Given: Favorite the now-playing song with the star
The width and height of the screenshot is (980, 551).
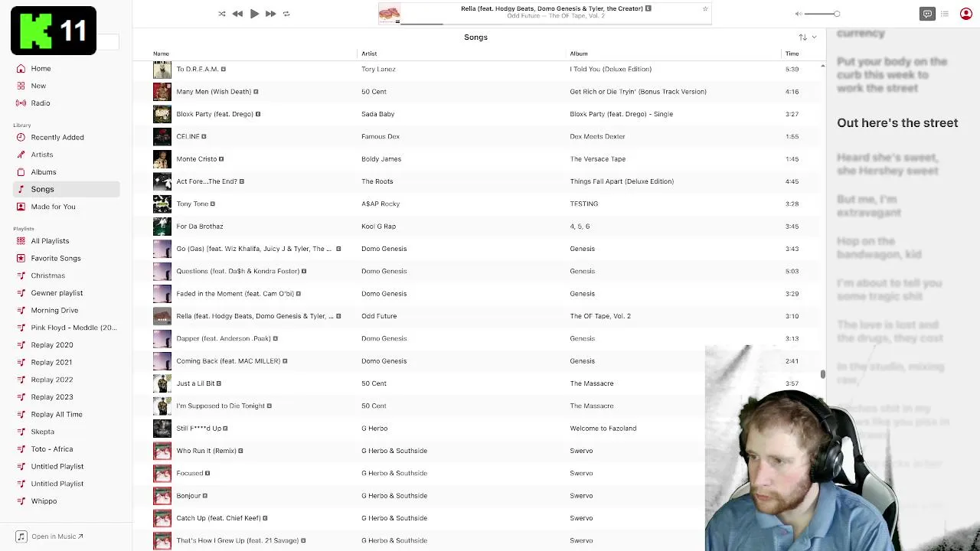Looking at the screenshot, I should (705, 8).
